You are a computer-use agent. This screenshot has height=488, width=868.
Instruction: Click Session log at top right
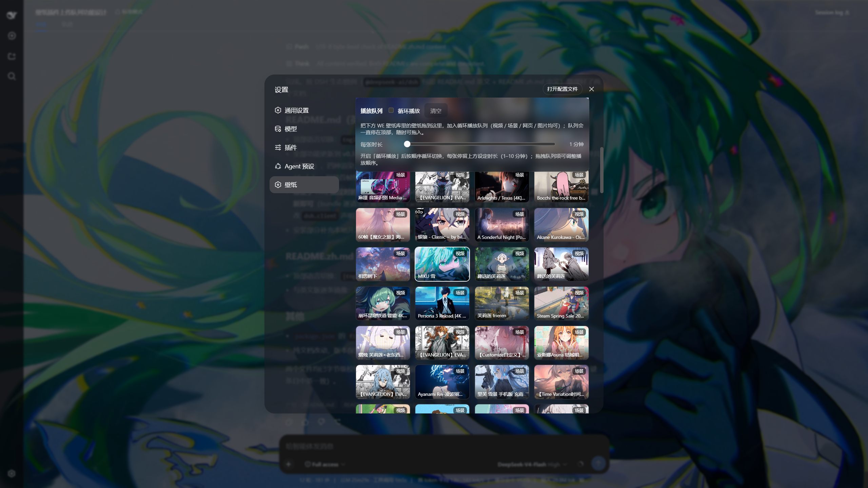tap(832, 13)
